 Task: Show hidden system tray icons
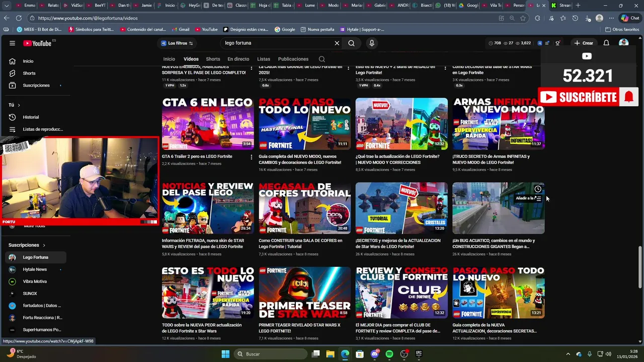pos(568,354)
